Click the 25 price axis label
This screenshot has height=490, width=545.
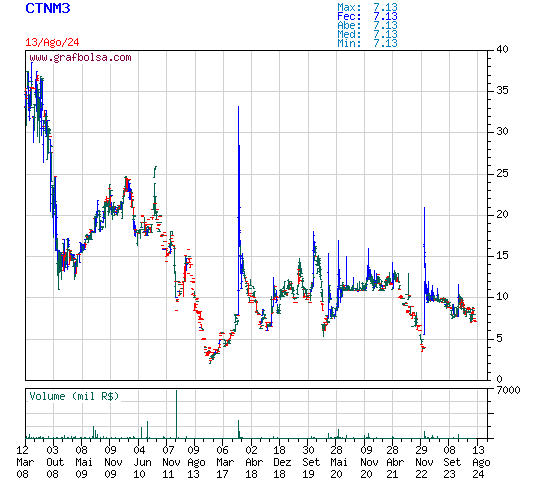502,173
